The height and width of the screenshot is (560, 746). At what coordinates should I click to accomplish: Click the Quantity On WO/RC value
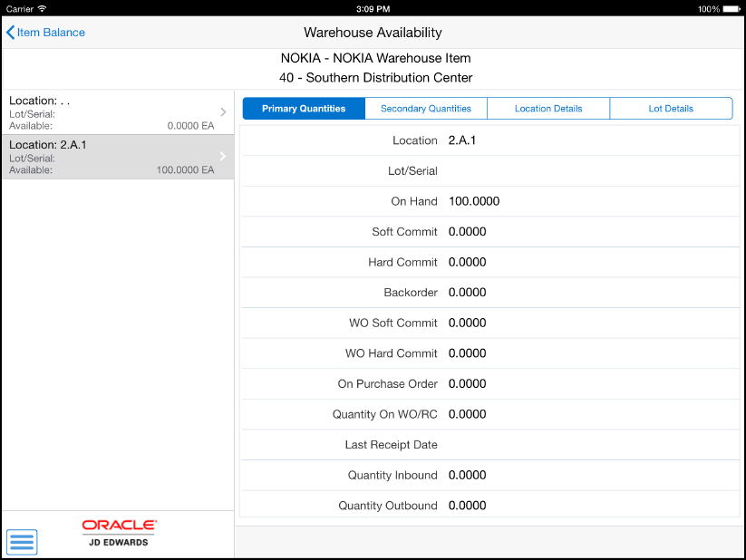467,414
